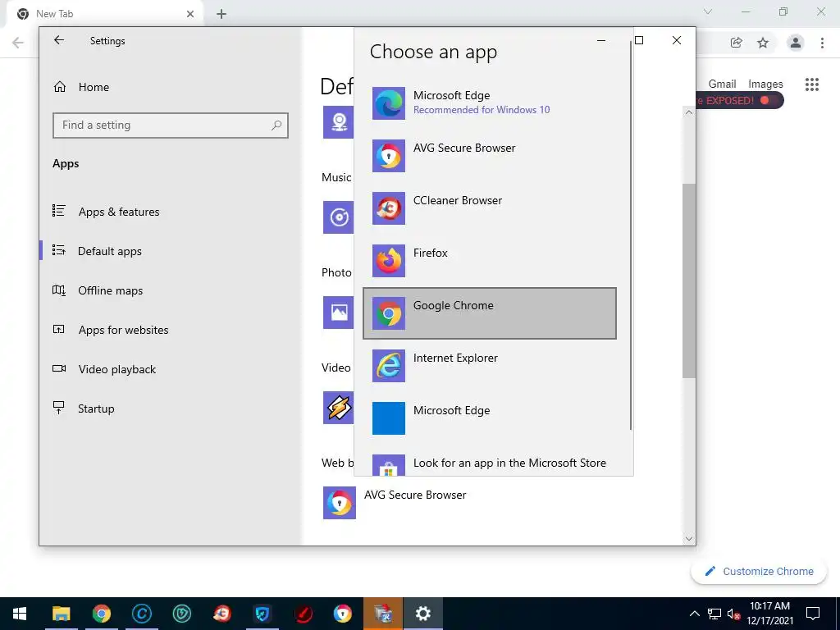Switch to Settings gear on taskbar
This screenshot has height=630, width=840.
click(423, 614)
